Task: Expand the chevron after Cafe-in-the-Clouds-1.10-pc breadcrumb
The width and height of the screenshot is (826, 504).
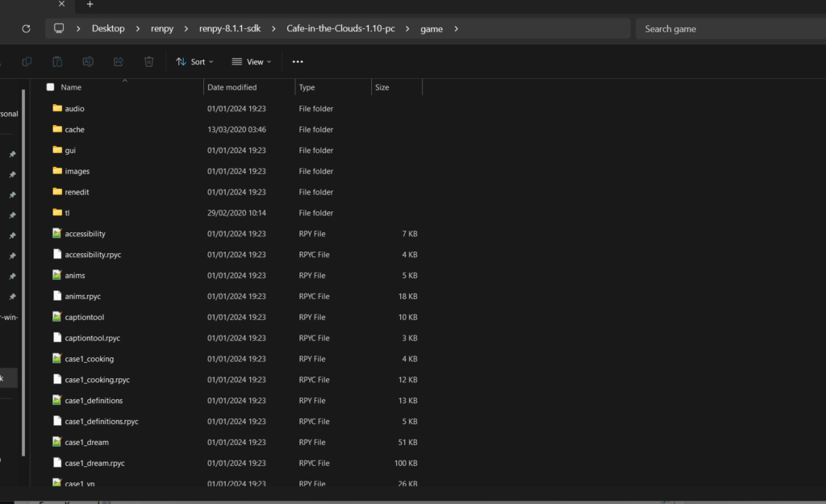Action: [407, 28]
